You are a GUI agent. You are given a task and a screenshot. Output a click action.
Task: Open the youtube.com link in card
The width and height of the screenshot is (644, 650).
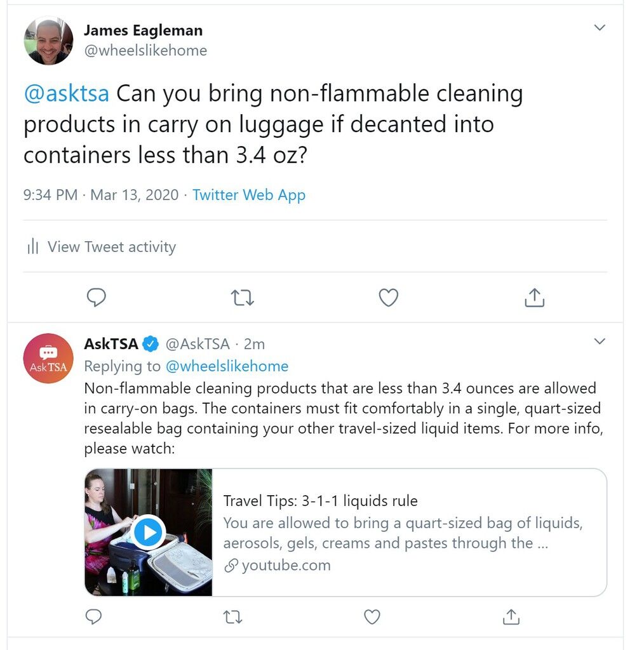278,565
